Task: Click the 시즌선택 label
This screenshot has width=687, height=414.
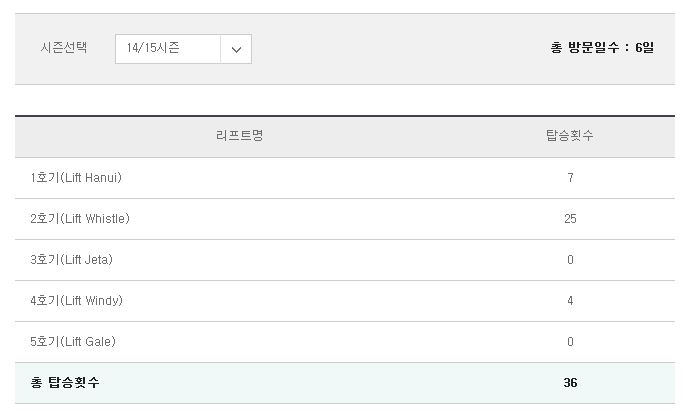Action: coord(64,47)
